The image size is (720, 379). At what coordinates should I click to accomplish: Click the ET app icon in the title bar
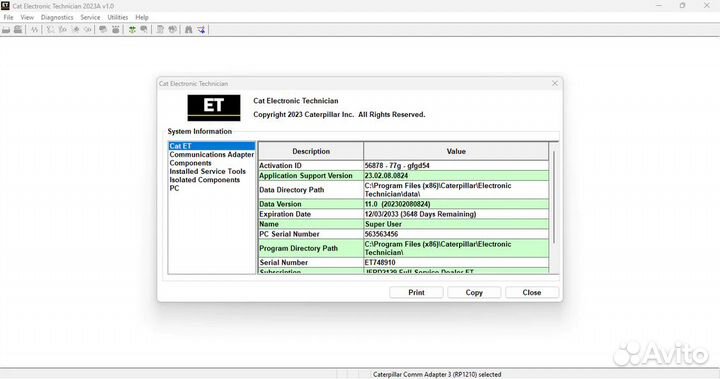6,6
